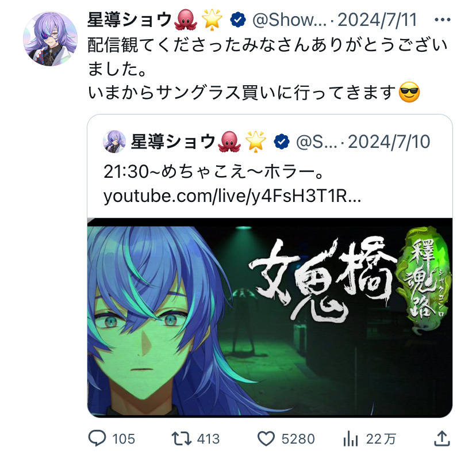This screenshot has height=458, width=476.
Task: Click the quoted tweet text 21:30~めちゃこえ~ホラー
Action: pos(214,171)
